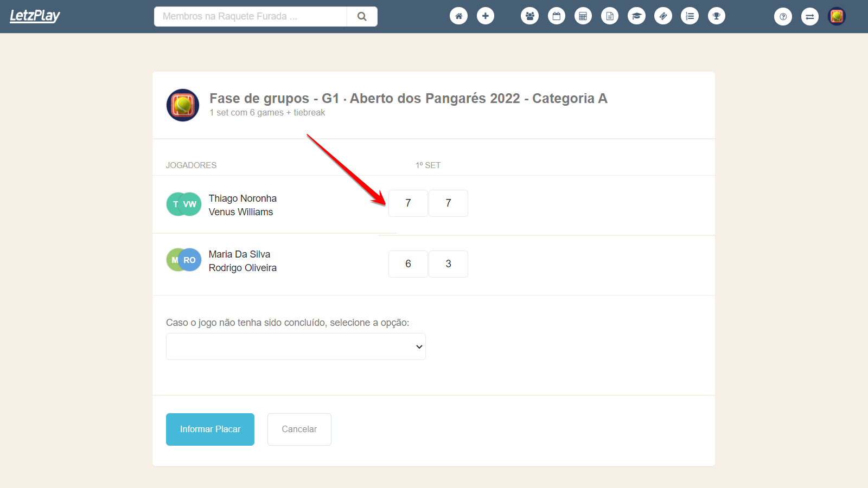Open the members group icon

coord(529,16)
